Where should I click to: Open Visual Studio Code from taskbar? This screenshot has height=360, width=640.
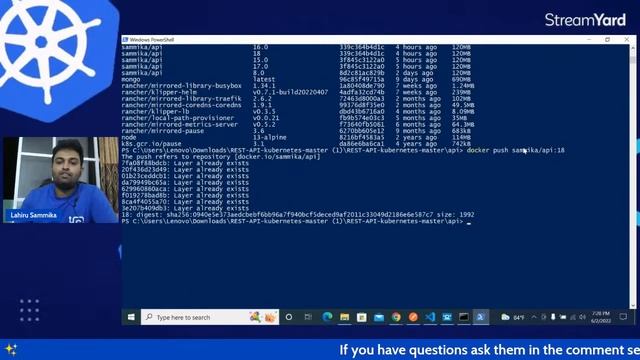click(430, 317)
